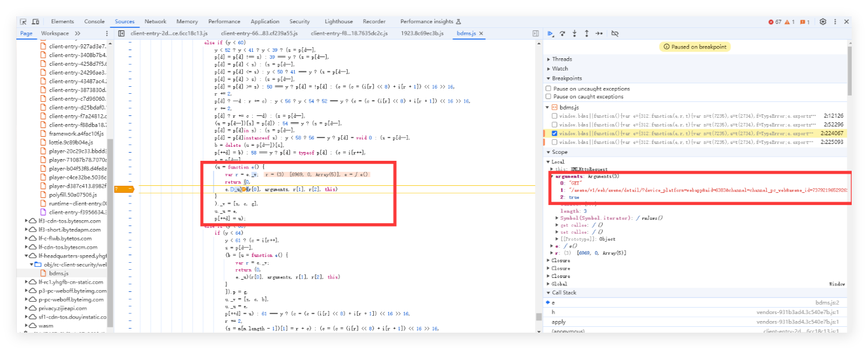Toggle the debugger sidebar icon beside file tabs

point(536,33)
